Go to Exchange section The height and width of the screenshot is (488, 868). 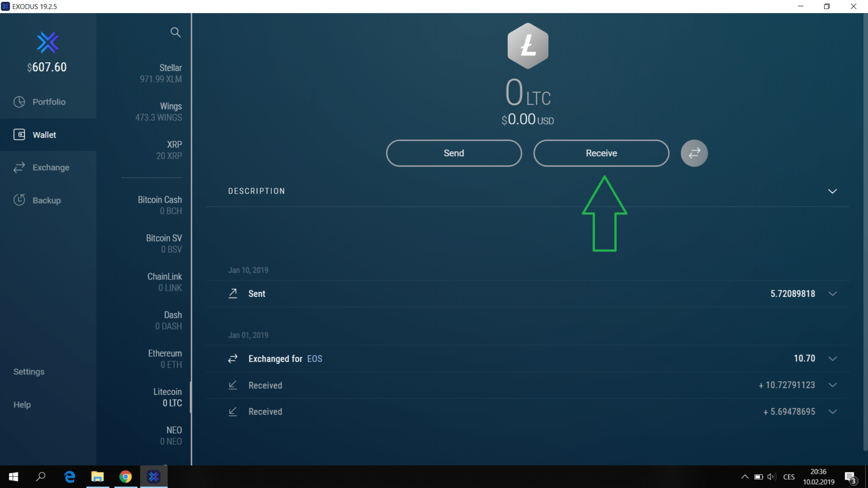[x=49, y=167]
